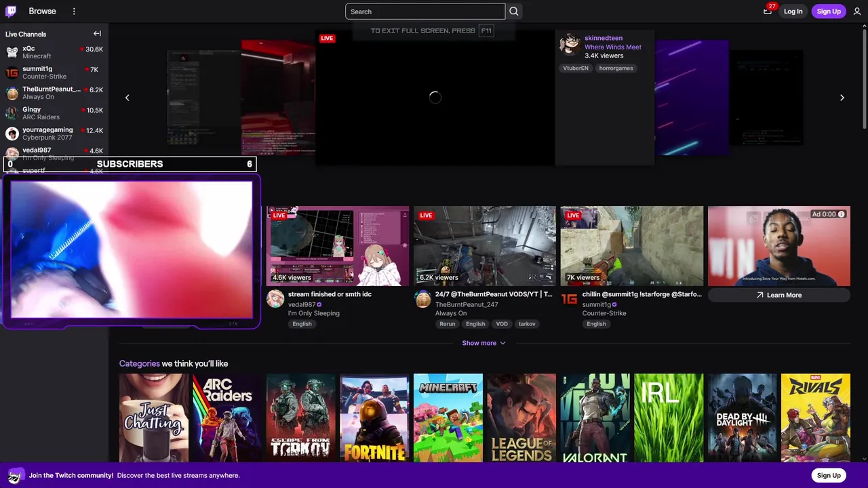
Task: Open IRL category
Action: pyautogui.click(x=669, y=418)
